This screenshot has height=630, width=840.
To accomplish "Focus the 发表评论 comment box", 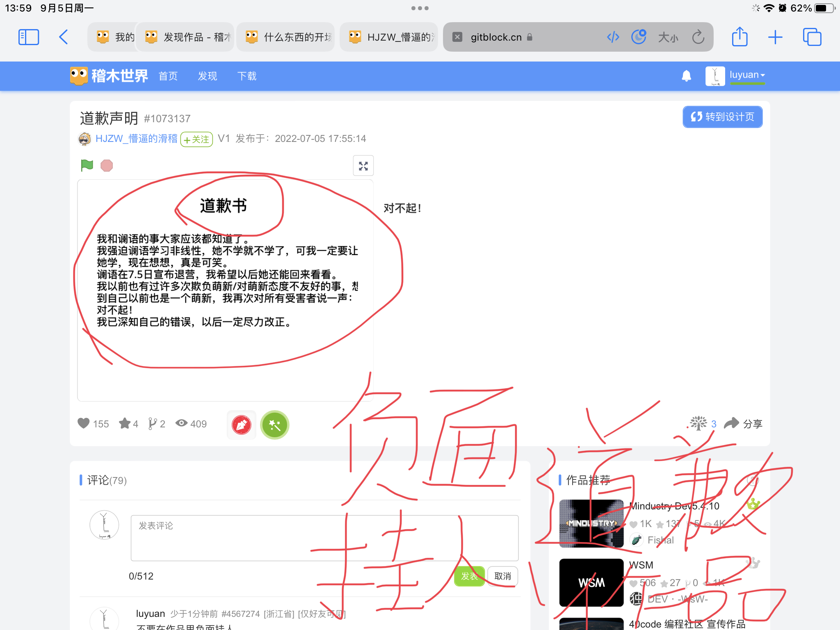I will 324,538.
